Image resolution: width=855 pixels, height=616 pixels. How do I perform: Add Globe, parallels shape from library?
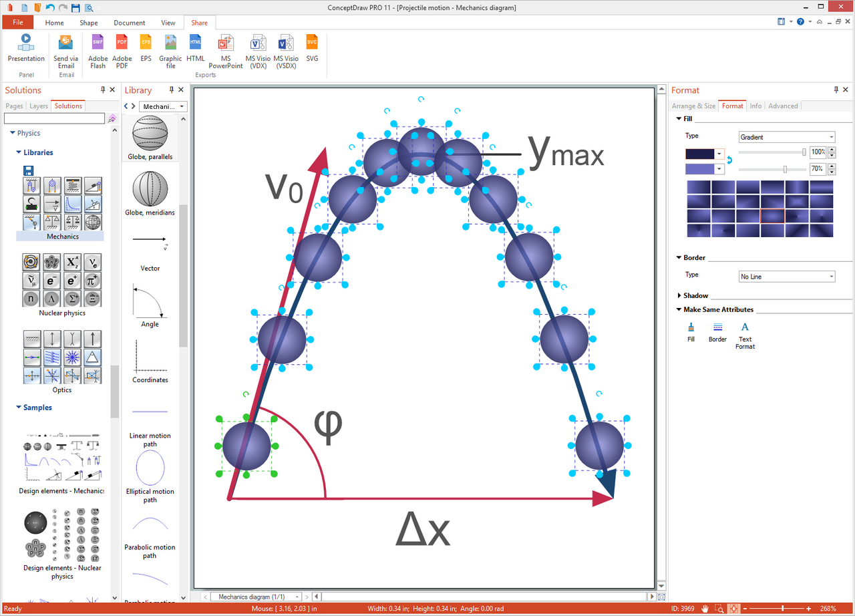(150, 138)
